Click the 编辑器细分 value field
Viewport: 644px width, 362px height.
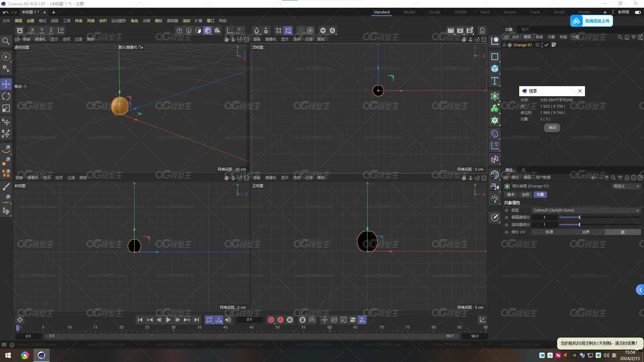(x=544, y=217)
